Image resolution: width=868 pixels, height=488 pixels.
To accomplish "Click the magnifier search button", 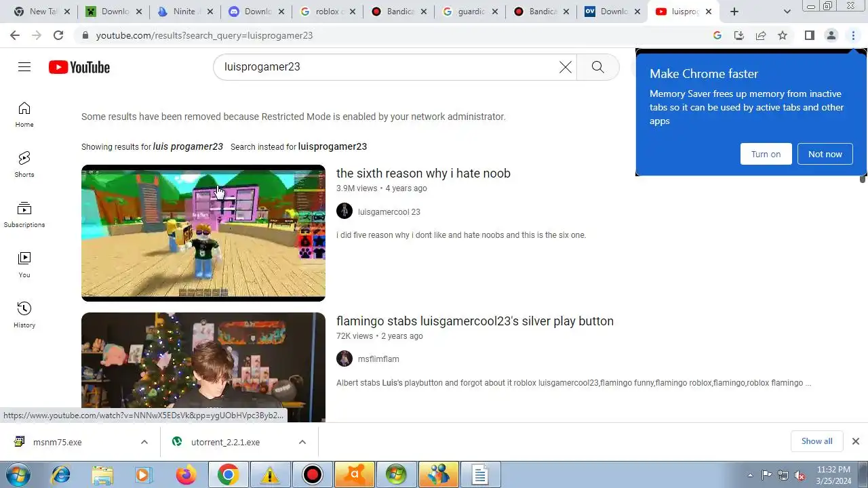I will 597,66.
